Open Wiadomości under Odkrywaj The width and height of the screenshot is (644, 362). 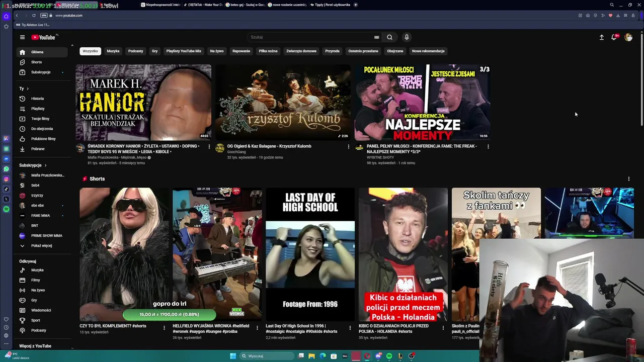[x=42, y=310]
